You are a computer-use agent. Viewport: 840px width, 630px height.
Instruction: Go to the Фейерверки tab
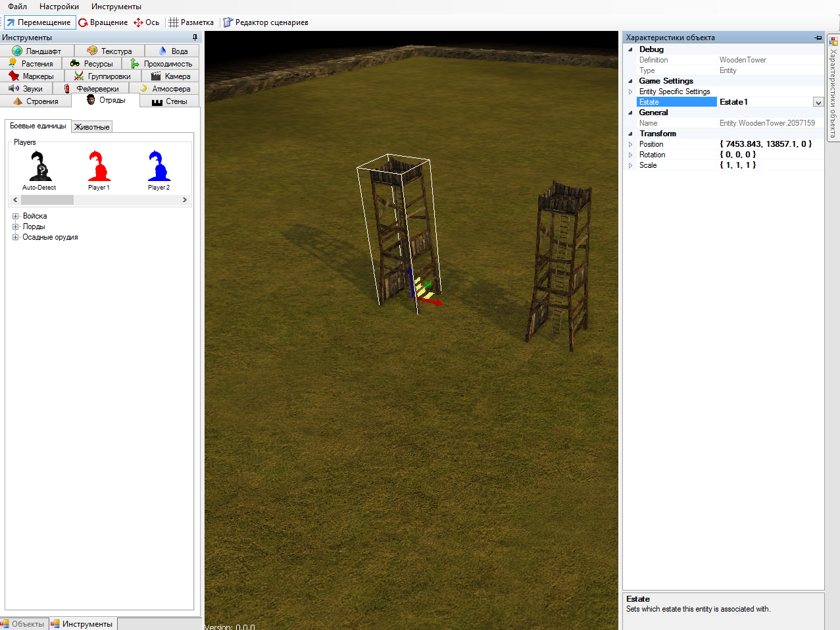pyautogui.click(x=90, y=88)
